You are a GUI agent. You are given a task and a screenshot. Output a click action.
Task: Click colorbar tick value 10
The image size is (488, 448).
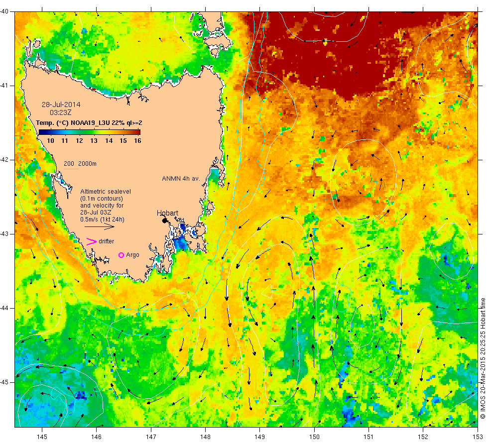(x=50, y=140)
